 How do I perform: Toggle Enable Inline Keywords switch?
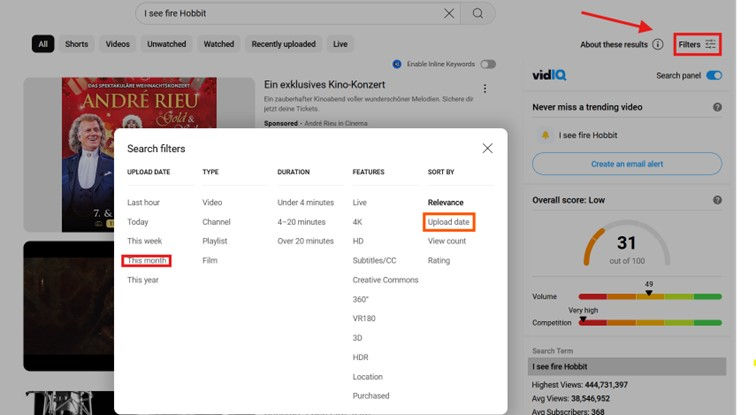tap(488, 64)
